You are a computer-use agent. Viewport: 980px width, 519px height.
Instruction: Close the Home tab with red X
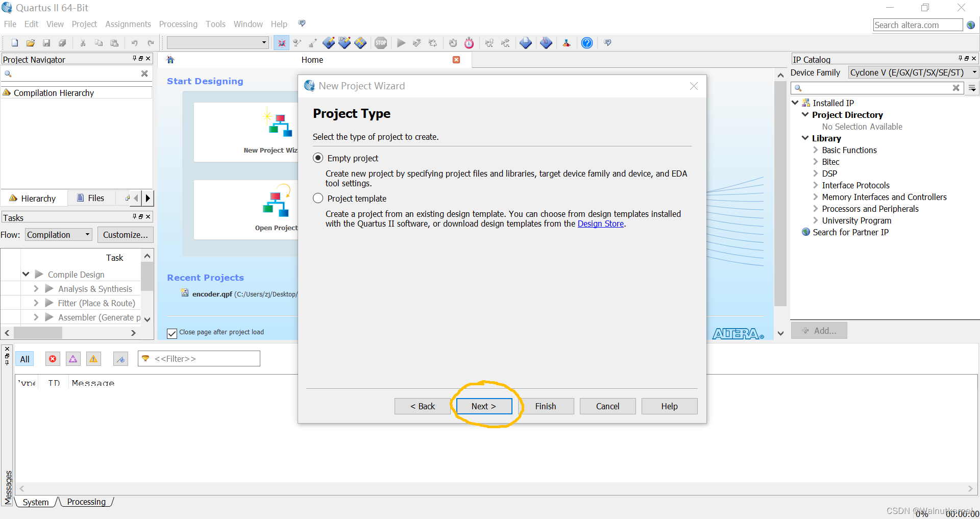click(456, 60)
